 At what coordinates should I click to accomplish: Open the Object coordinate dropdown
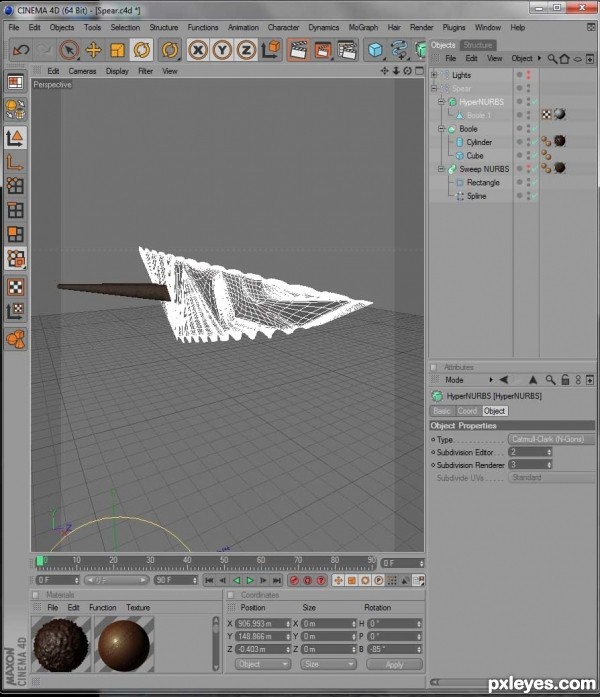point(263,664)
